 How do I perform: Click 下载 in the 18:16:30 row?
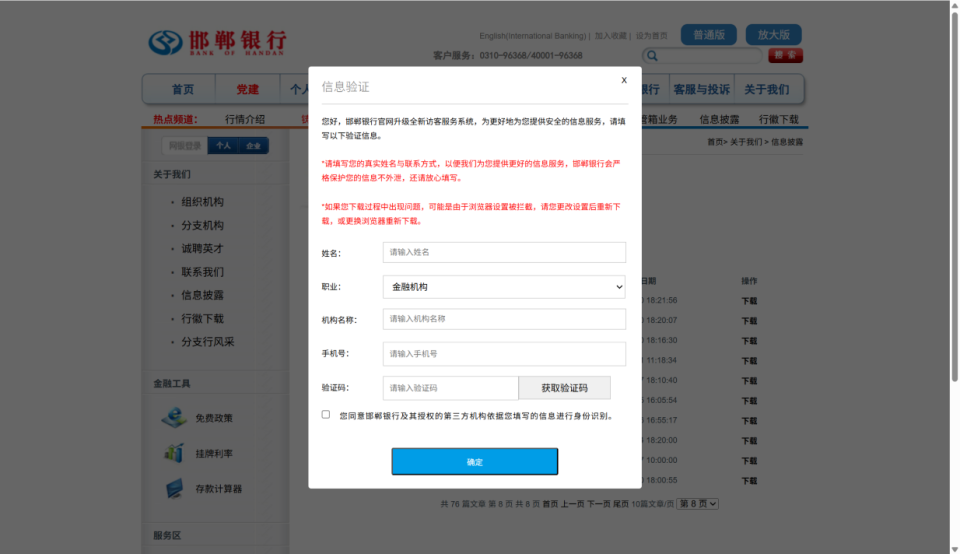pyautogui.click(x=749, y=341)
